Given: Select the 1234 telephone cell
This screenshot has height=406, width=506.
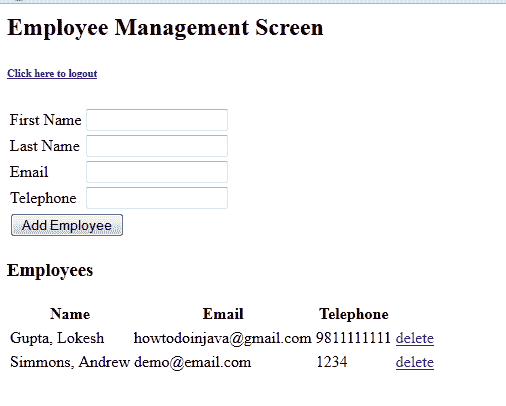Looking at the screenshot, I should (x=332, y=362).
